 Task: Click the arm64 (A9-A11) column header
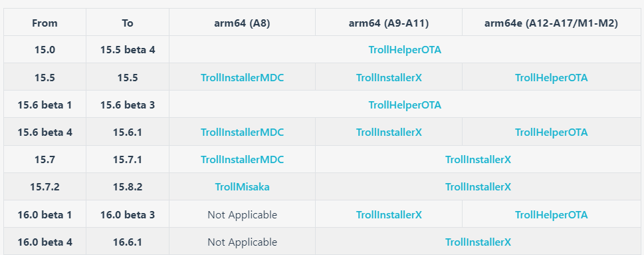(389, 23)
